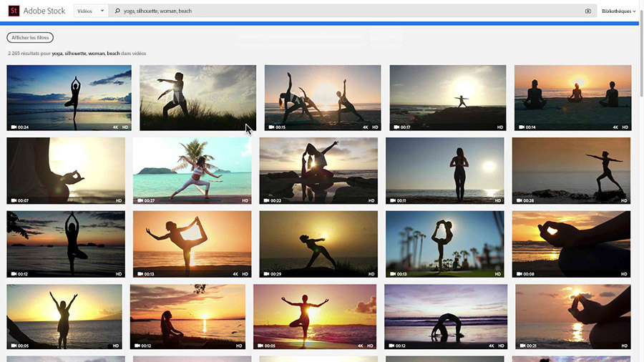Open the distant figure on rock video 00:17
This screenshot has height=362, width=644.
pyautogui.click(x=448, y=98)
